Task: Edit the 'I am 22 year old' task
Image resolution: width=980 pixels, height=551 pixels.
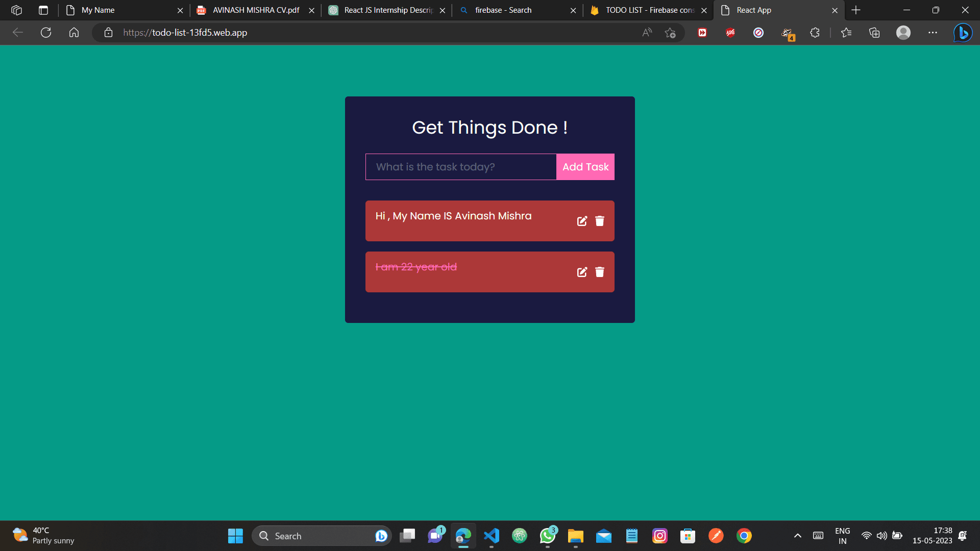Action: [x=582, y=272]
